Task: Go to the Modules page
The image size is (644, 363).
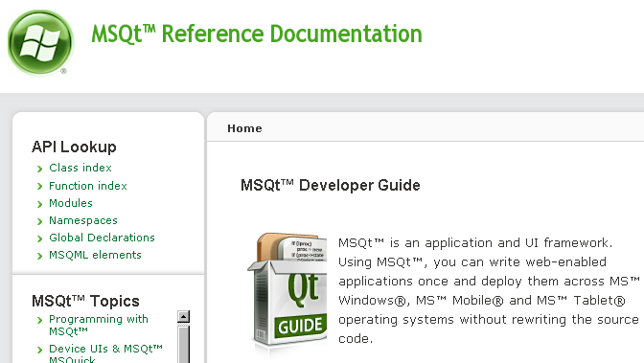Action: pos(71,203)
